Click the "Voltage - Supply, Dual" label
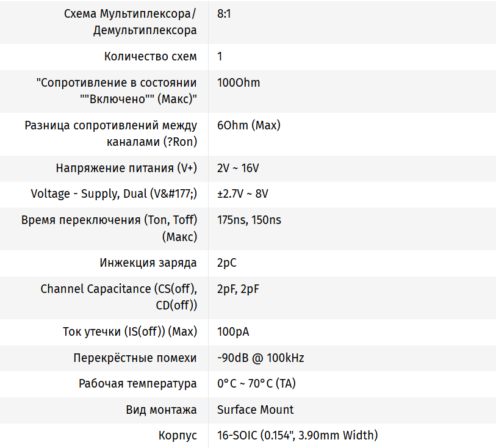 (113, 194)
